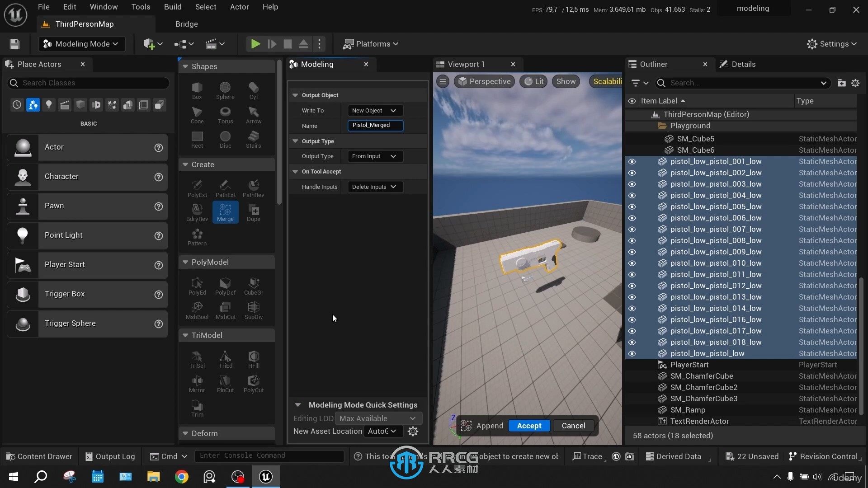Image resolution: width=868 pixels, height=488 pixels.
Task: Open the Output Type From Input dropdown
Action: [x=375, y=156]
